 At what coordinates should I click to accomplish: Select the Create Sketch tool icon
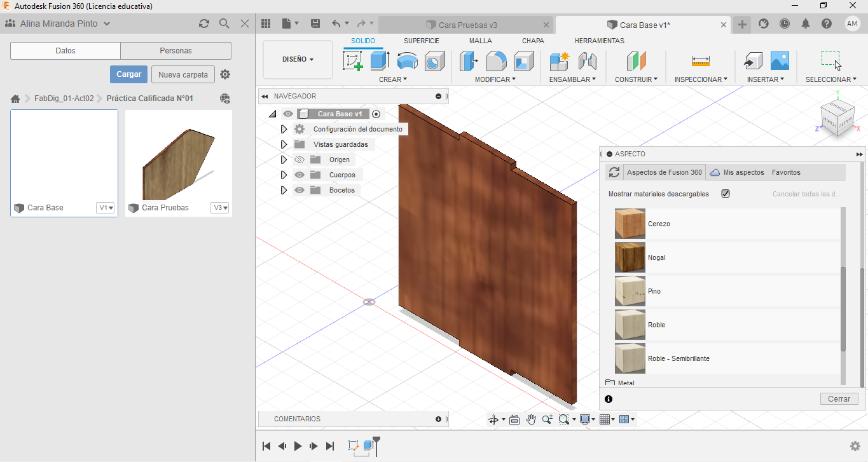(x=352, y=61)
